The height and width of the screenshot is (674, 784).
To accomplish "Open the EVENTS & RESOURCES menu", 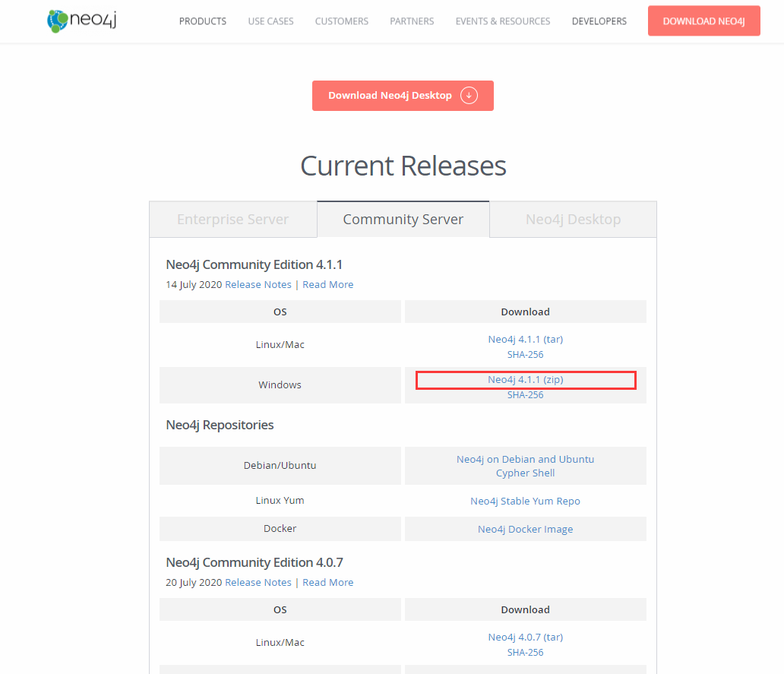I will coord(502,21).
